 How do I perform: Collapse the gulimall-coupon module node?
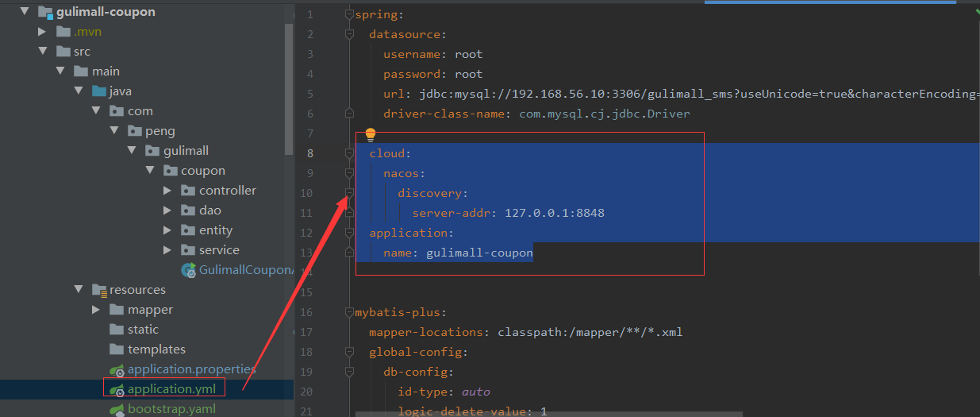[25, 12]
